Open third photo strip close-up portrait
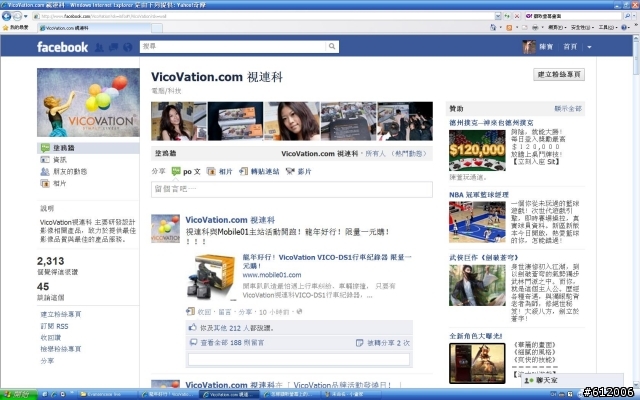 [292, 121]
